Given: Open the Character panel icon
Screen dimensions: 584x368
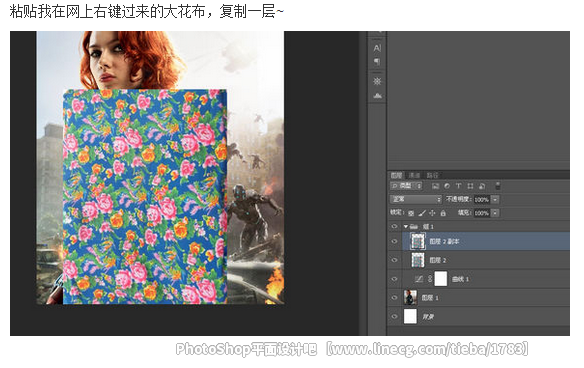Looking at the screenshot, I should [377, 48].
